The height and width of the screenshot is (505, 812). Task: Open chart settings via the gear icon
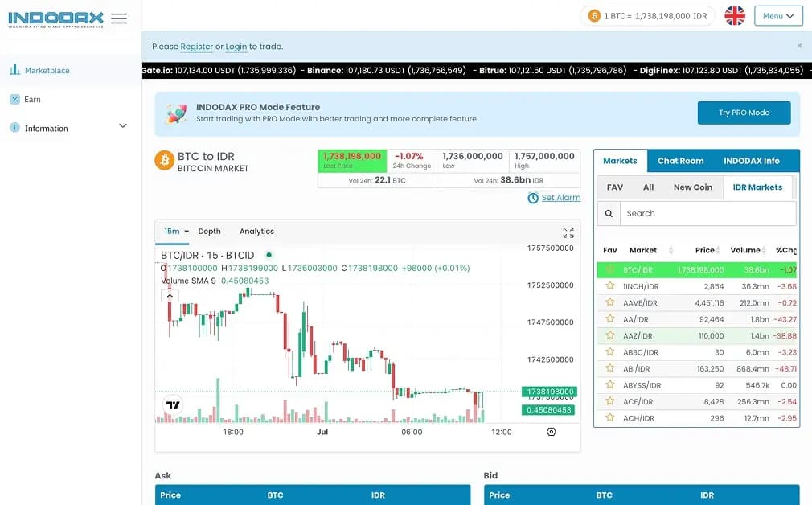coord(551,432)
